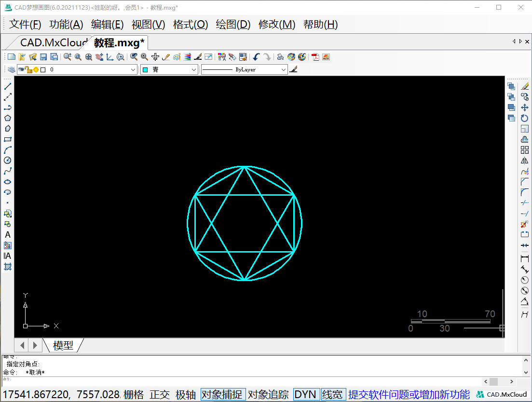Image resolution: width=532 pixels, height=402 pixels.
Task: Select the Angular dimension tool
Action: (525, 301)
